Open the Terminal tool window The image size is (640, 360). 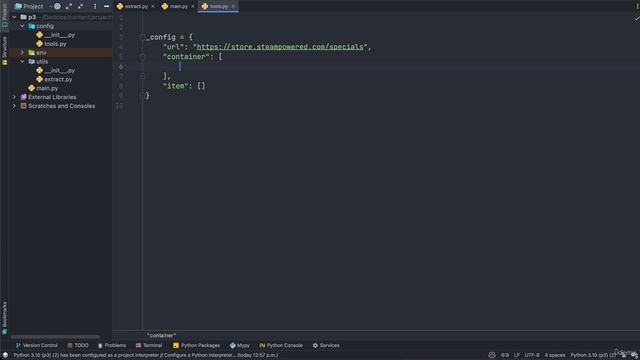click(x=149, y=345)
